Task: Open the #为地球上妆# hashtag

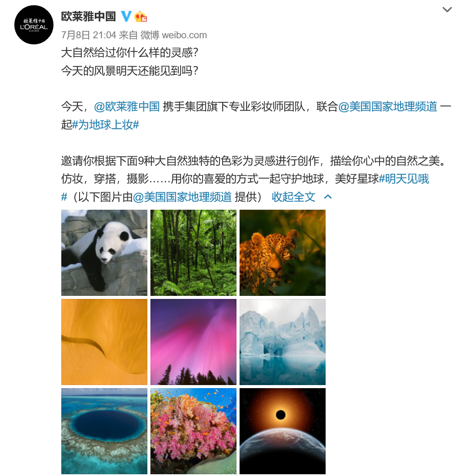Action: click(106, 124)
